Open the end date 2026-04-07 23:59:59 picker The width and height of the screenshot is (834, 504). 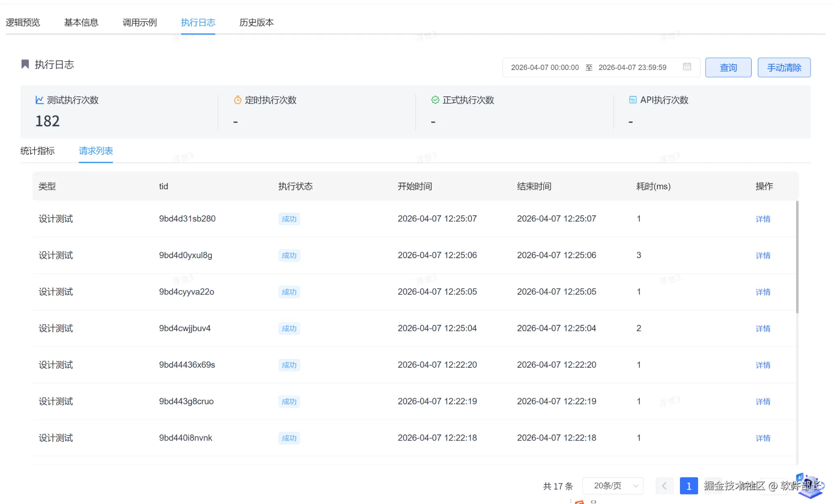tap(632, 68)
